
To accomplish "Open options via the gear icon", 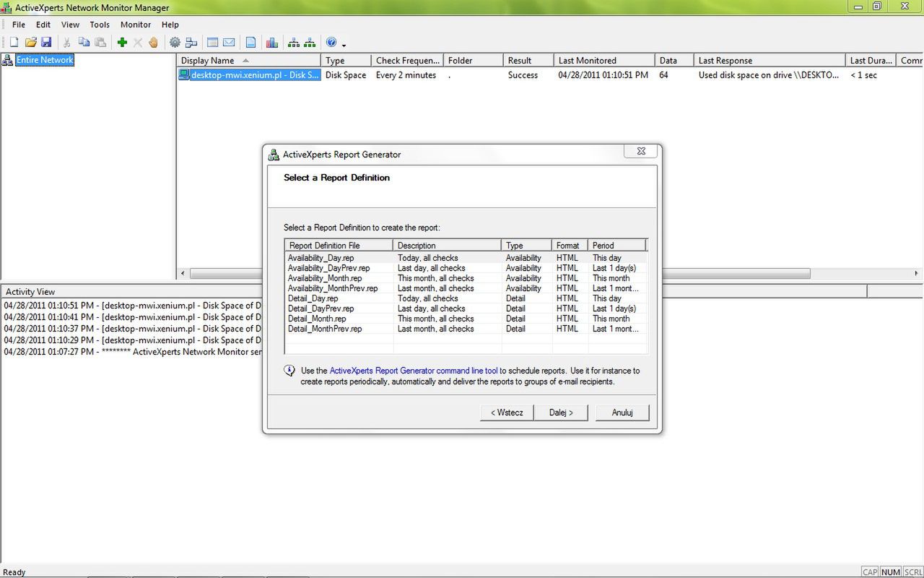I will pos(175,43).
